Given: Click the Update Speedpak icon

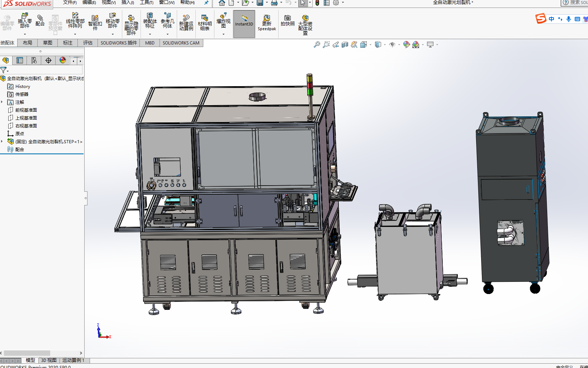Looking at the screenshot, I should pos(267,23).
